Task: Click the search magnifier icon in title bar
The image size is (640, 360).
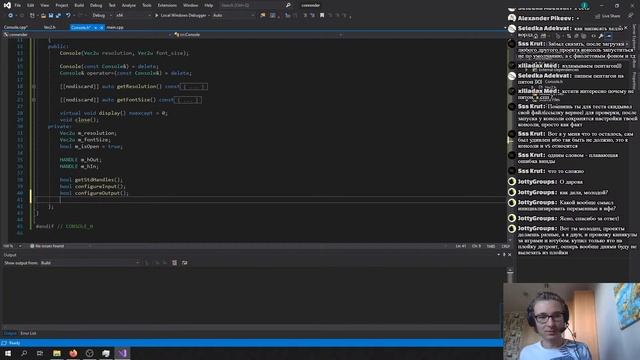Action: click(288, 5)
